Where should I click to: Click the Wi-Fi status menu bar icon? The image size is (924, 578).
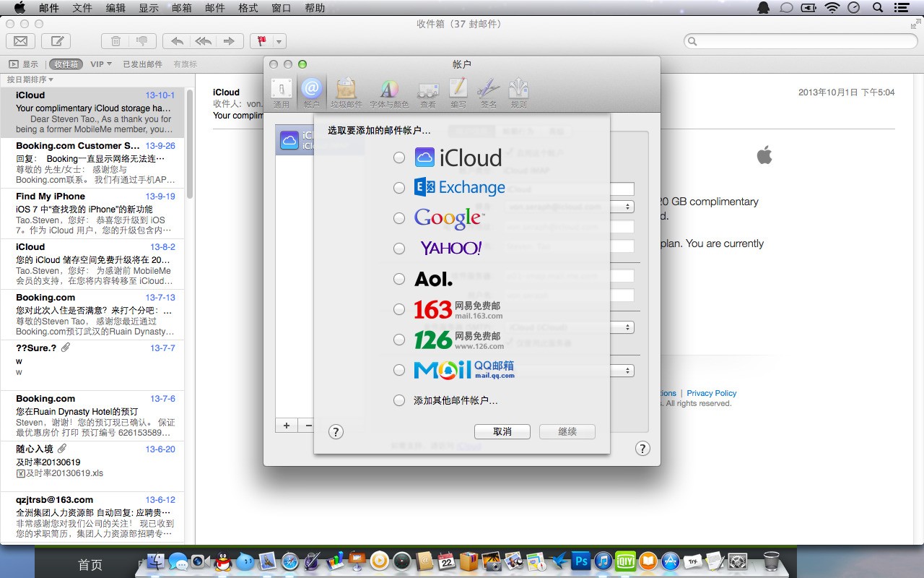pyautogui.click(x=832, y=7)
